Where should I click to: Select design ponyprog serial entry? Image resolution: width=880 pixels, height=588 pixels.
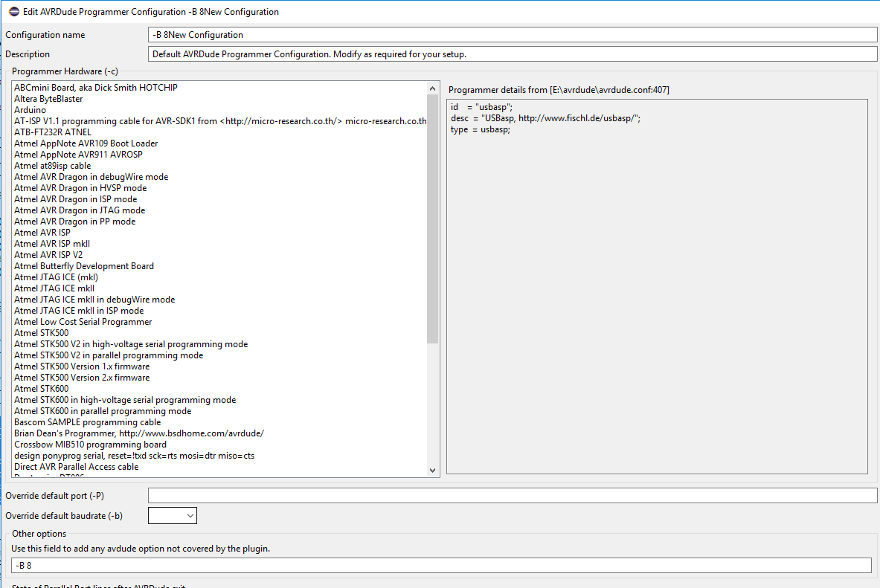tap(134, 456)
